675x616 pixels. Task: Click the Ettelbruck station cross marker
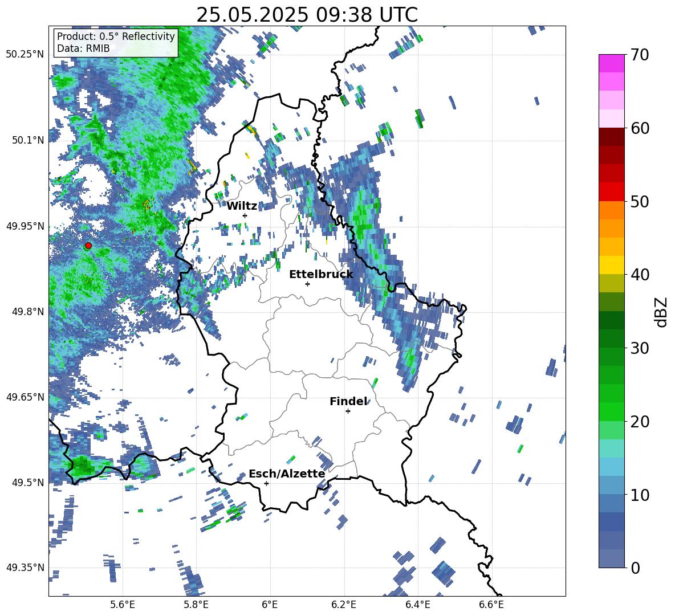(x=307, y=284)
